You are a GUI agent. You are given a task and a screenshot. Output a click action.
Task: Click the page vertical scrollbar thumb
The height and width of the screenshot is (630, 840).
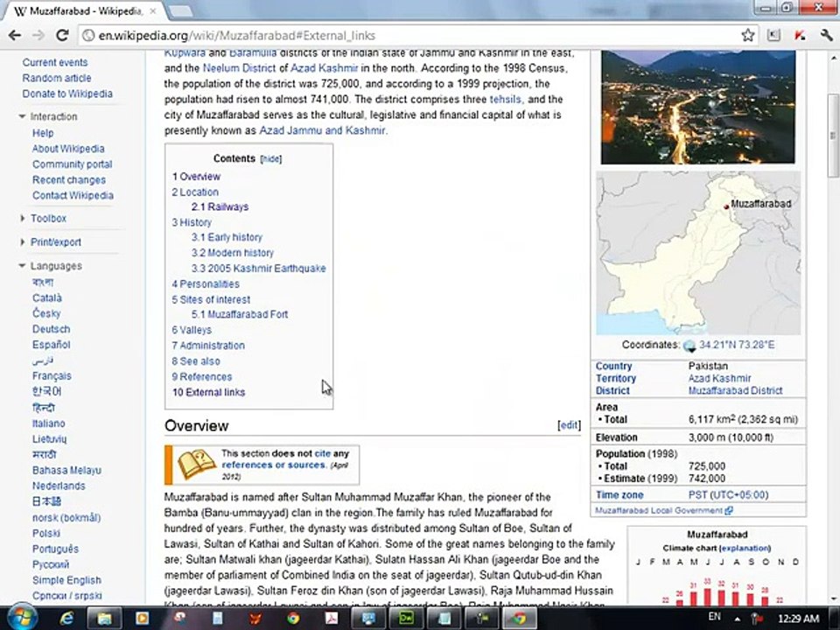click(833, 135)
